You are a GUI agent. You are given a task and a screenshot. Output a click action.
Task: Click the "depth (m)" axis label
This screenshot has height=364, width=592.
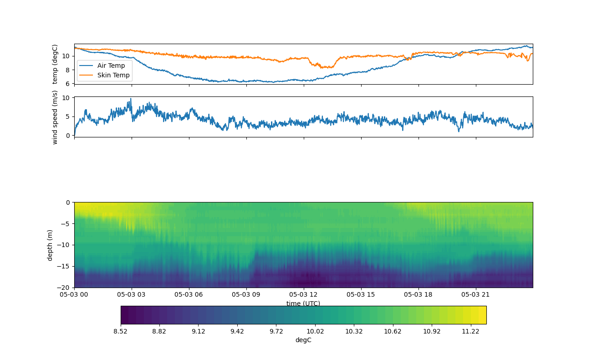(50, 245)
